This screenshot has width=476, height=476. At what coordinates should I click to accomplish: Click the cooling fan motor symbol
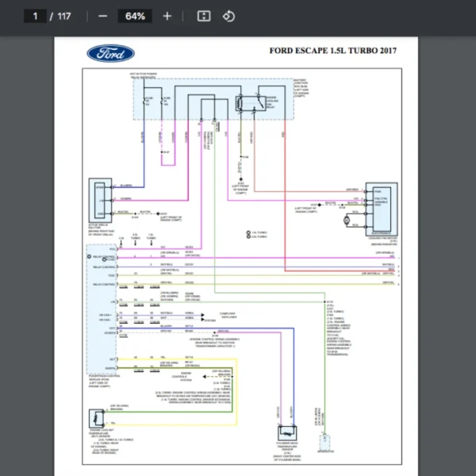click(347, 220)
